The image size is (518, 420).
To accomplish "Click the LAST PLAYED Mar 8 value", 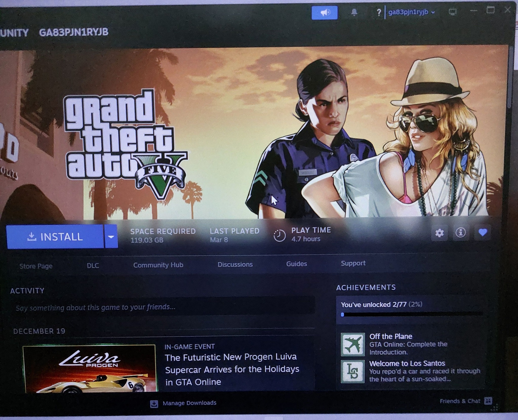I will tap(219, 240).
